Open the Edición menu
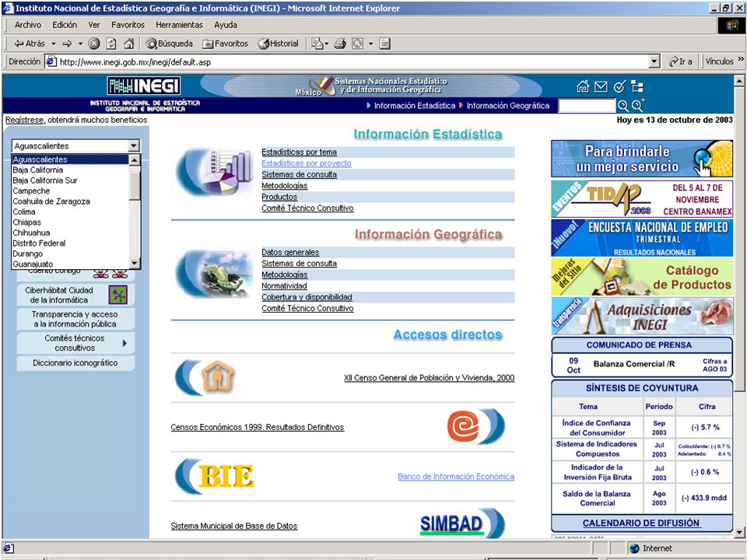747x560 pixels. 65,25
